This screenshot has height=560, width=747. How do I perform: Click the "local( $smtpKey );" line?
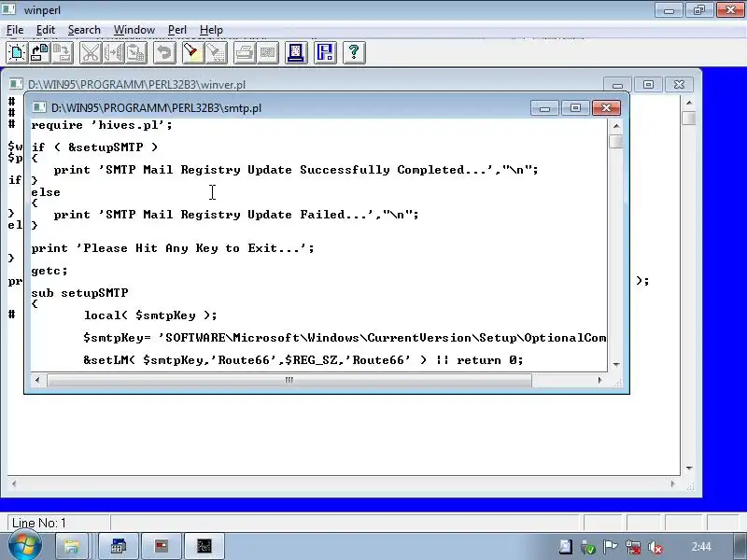tap(150, 315)
